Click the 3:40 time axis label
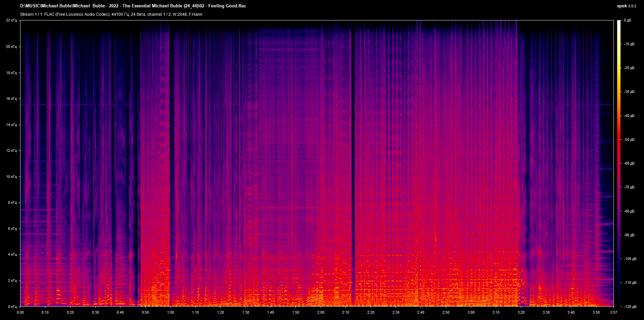The image size is (644, 320). (571, 312)
